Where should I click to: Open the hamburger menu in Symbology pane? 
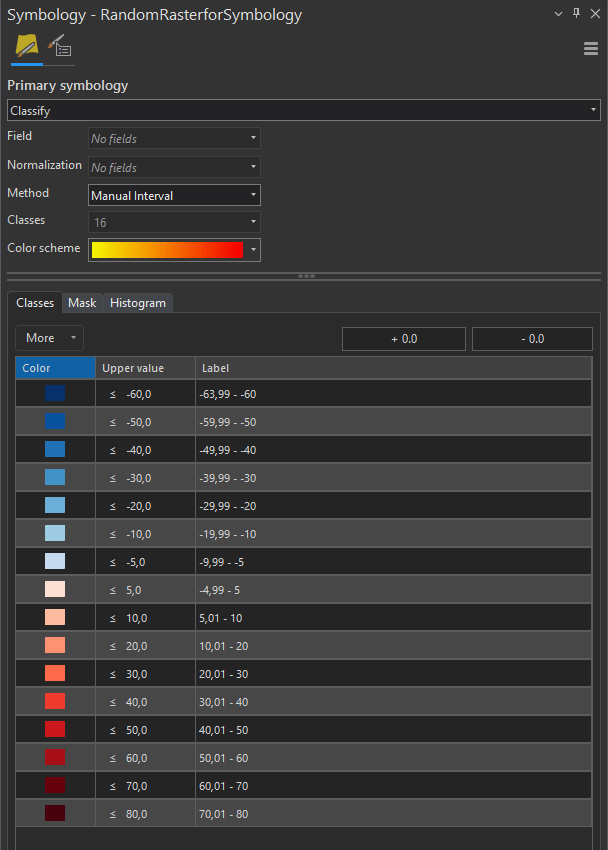[x=591, y=49]
